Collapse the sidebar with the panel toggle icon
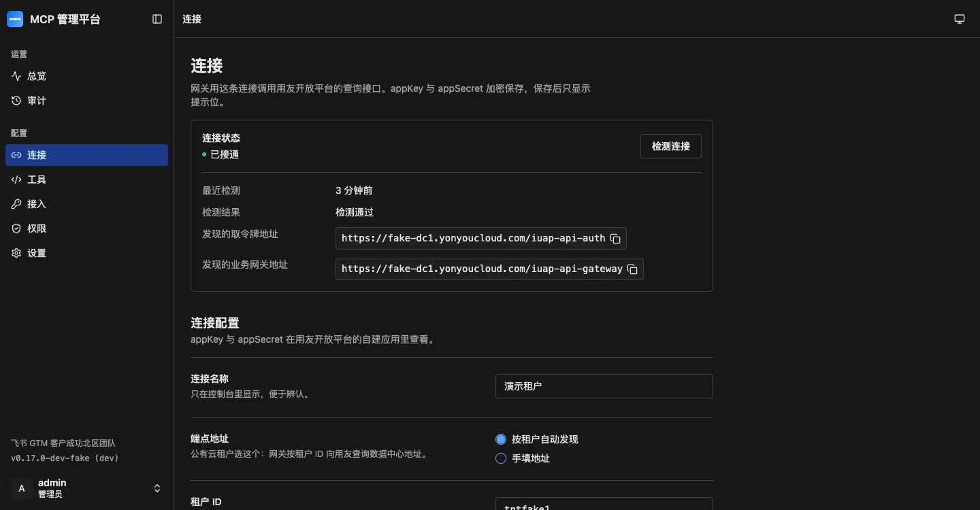This screenshot has width=980, height=510. click(157, 19)
